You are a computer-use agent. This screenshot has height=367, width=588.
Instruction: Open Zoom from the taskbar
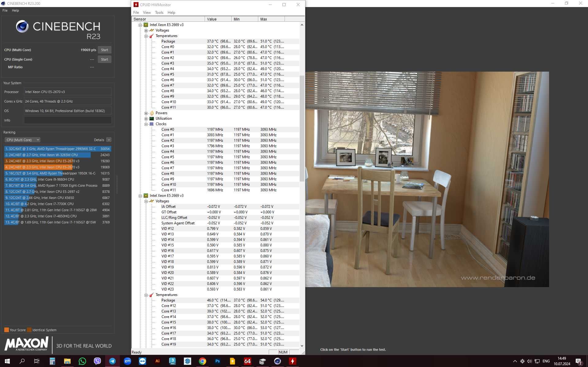(127, 361)
